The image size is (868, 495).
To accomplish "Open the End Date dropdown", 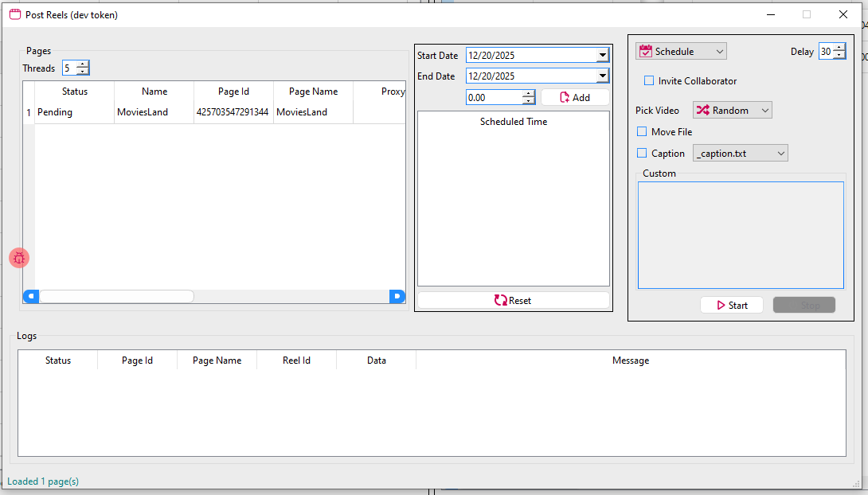I will pos(603,76).
